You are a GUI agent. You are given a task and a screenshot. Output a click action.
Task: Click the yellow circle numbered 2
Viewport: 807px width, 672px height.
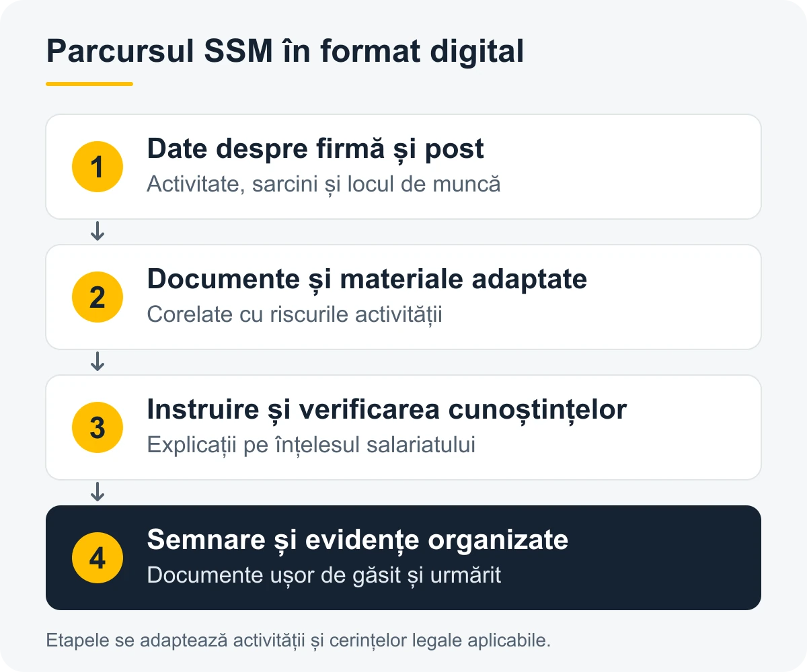tap(98, 297)
